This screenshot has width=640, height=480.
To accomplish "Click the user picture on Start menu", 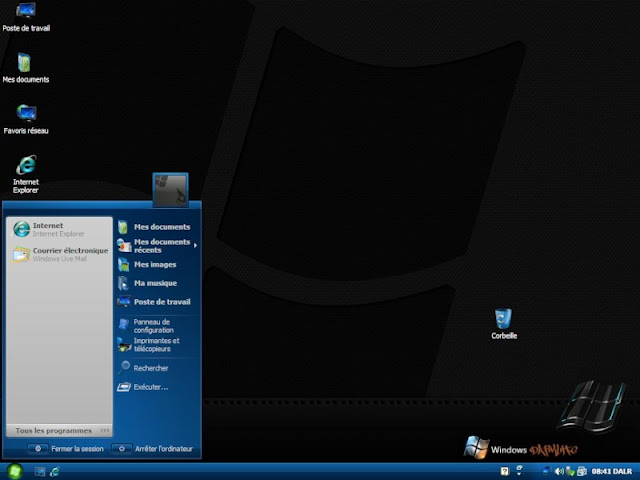I will tap(170, 190).
